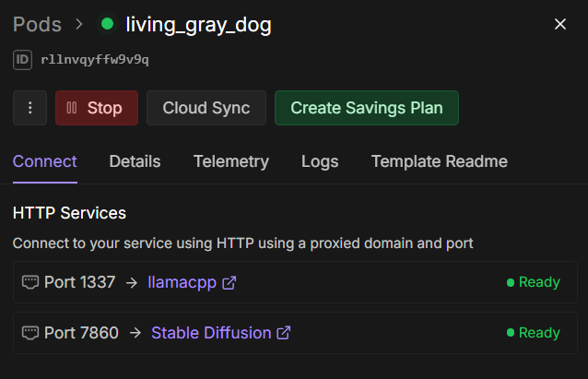This screenshot has height=379, width=588.
Task: Click the green pod status dot
Action: pos(108,25)
